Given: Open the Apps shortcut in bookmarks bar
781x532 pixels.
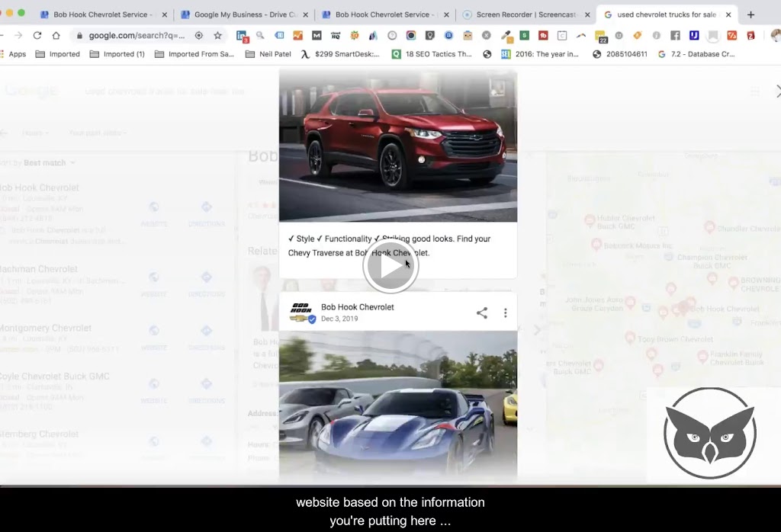Looking at the screenshot, I should tap(12, 54).
